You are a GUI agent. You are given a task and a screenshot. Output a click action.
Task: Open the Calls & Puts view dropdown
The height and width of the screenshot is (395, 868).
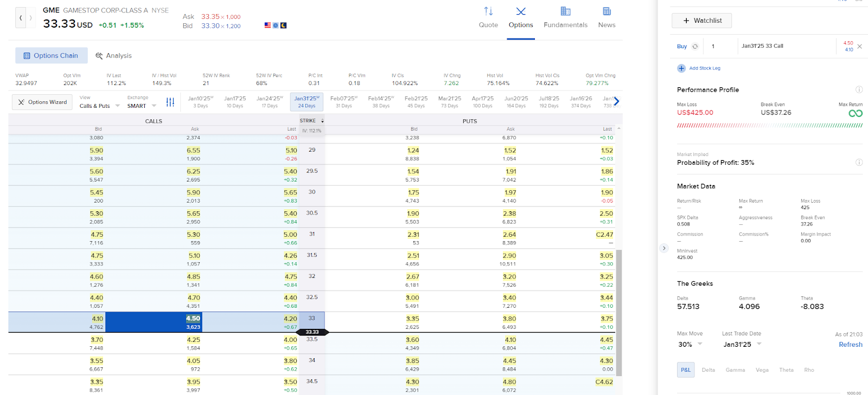pyautogui.click(x=100, y=106)
